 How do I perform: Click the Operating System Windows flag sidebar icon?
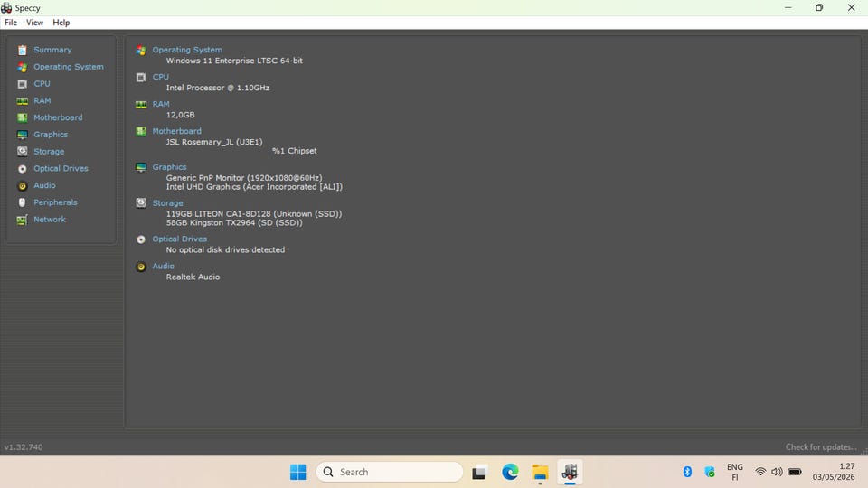22,67
